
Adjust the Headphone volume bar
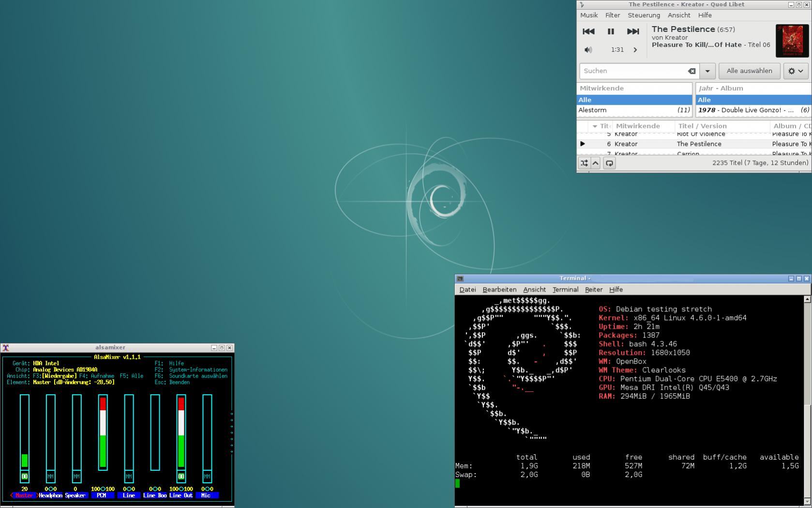50,432
